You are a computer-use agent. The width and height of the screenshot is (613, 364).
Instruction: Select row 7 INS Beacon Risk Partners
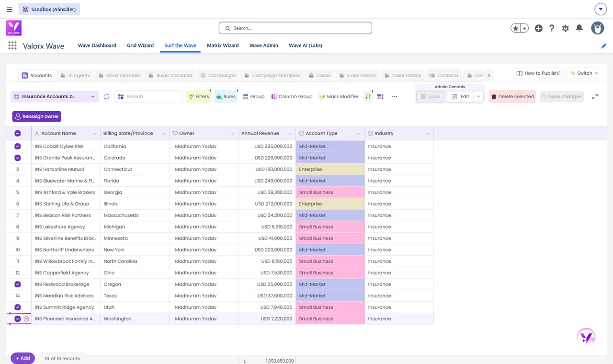coord(18,215)
